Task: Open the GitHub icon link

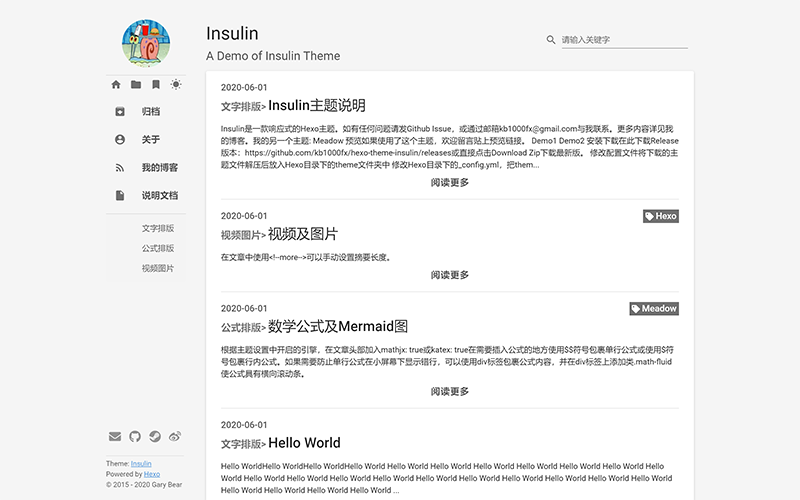Action: pos(135,436)
